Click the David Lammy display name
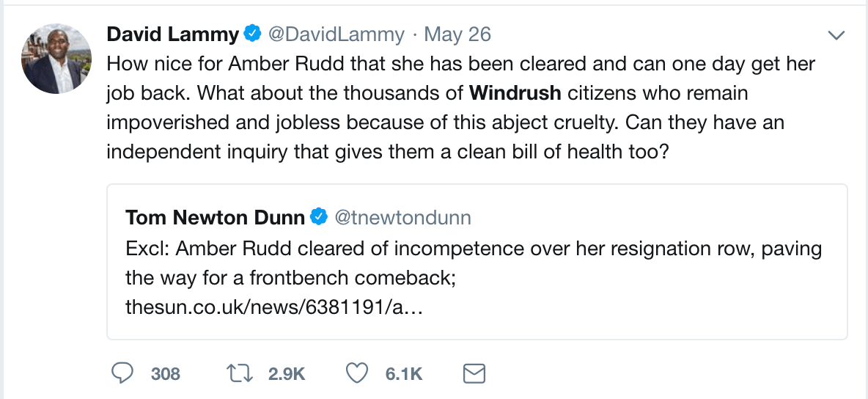 tap(173, 34)
